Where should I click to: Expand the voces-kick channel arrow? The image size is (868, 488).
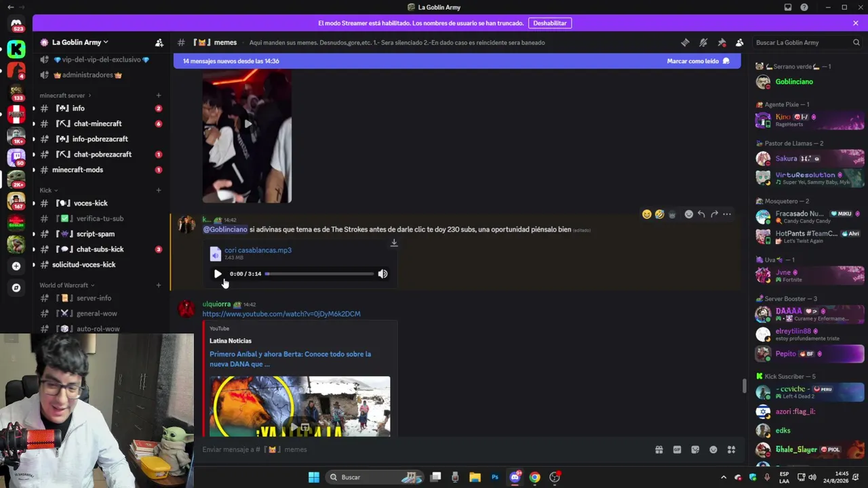pos(33,203)
